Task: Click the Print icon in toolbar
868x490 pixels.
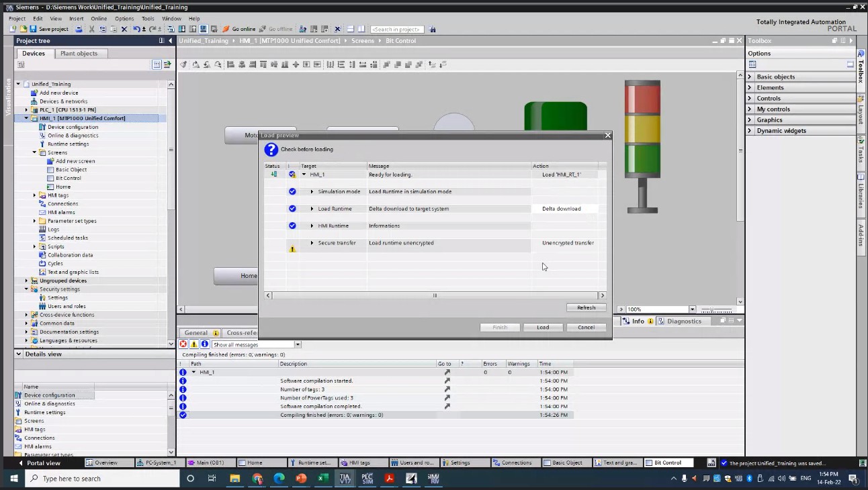Action: (x=79, y=29)
